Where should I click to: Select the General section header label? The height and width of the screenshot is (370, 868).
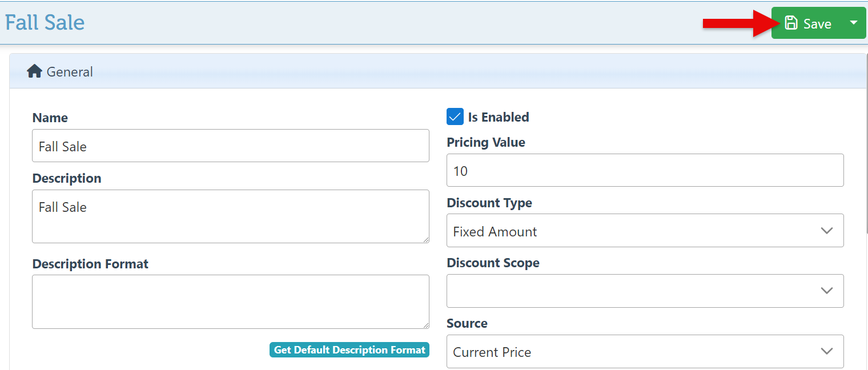click(x=70, y=72)
